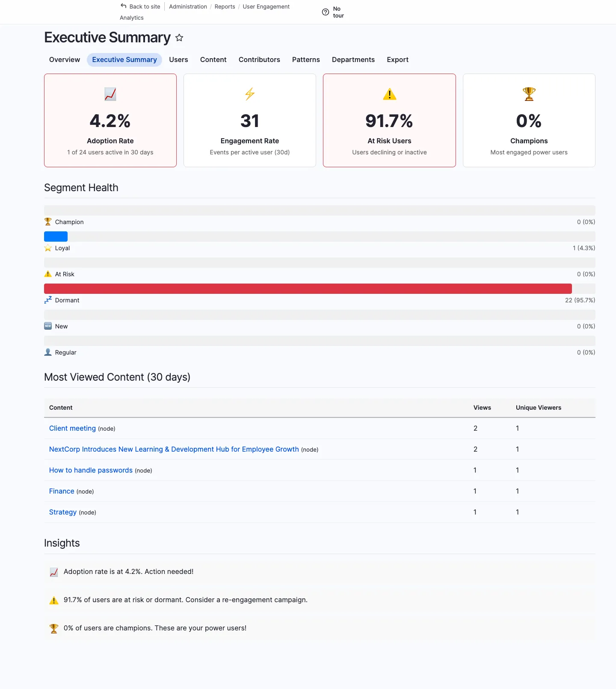Open the Reports breadcrumb link
616x689 pixels.
(x=225, y=6)
